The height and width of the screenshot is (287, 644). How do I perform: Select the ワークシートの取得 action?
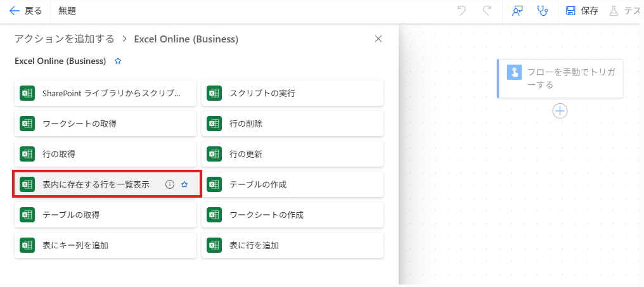tap(106, 124)
